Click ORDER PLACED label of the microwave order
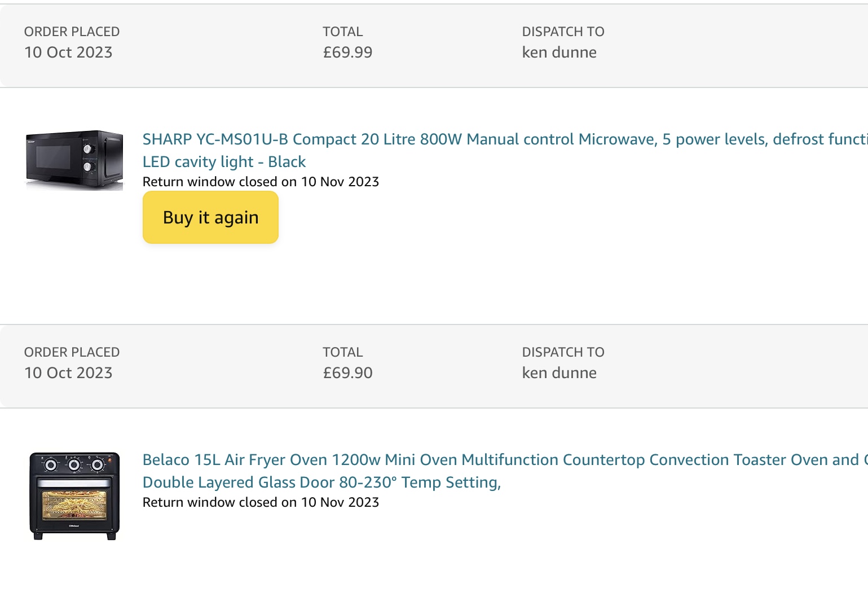This screenshot has height=592, width=868. [72, 32]
